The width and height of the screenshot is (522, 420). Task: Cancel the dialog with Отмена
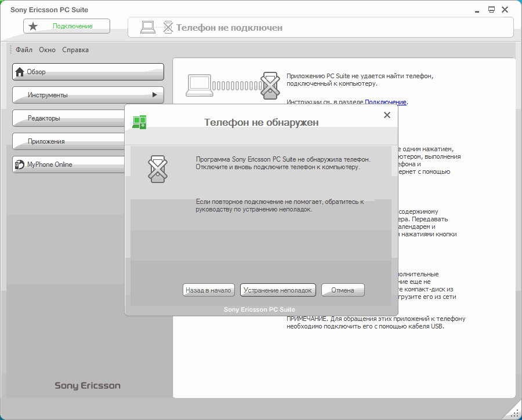tap(342, 290)
